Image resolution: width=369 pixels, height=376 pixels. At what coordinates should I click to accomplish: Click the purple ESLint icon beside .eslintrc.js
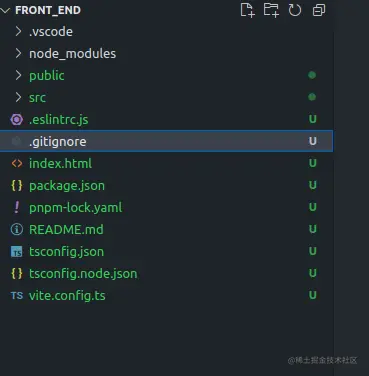pos(17,119)
